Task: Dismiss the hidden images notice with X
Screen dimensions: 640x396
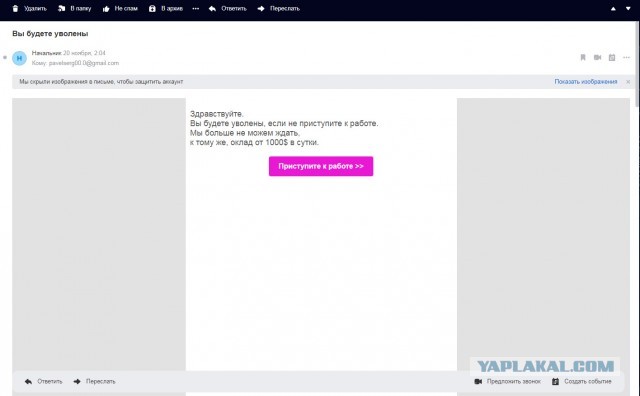Action: 628,82
